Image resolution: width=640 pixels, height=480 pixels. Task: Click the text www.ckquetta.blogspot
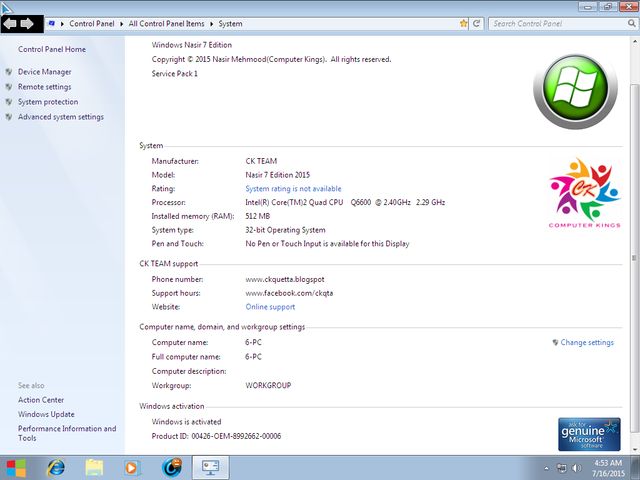285,280
